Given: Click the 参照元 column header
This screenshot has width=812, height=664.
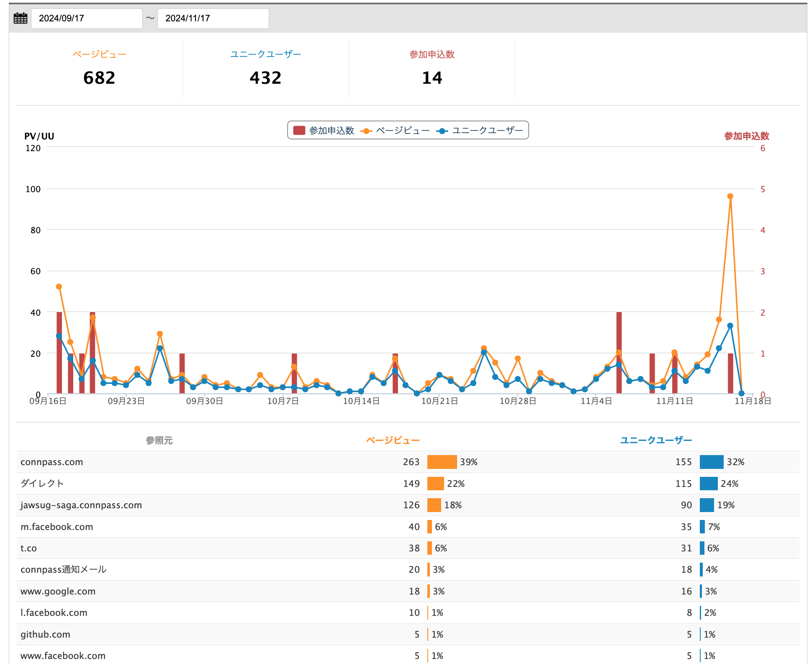Looking at the screenshot, I should 159,440.
